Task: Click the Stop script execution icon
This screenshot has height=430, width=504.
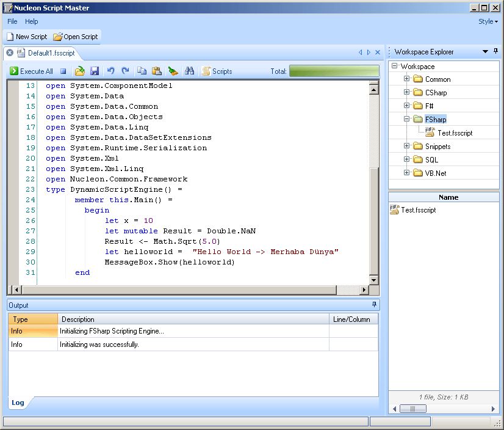Action: (x=64, y=71)
